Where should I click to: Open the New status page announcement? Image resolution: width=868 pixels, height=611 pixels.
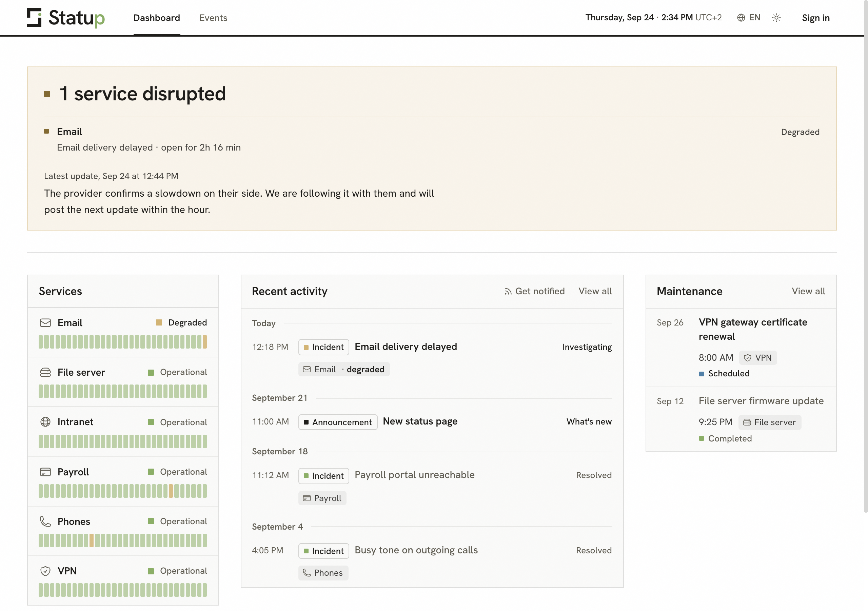pos(420,421)
